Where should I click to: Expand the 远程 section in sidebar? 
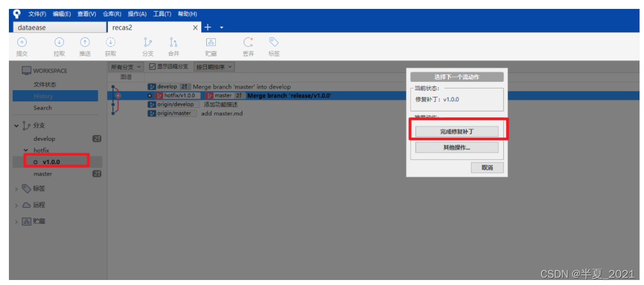click(x=17, y=205)
